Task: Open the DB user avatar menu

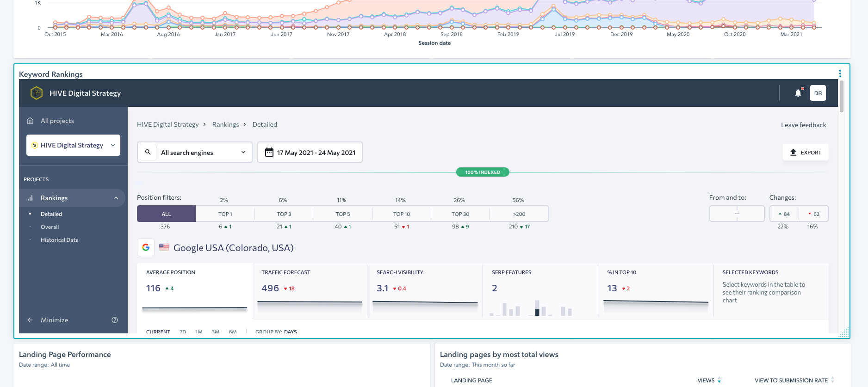Action: (x=818, y=93)
